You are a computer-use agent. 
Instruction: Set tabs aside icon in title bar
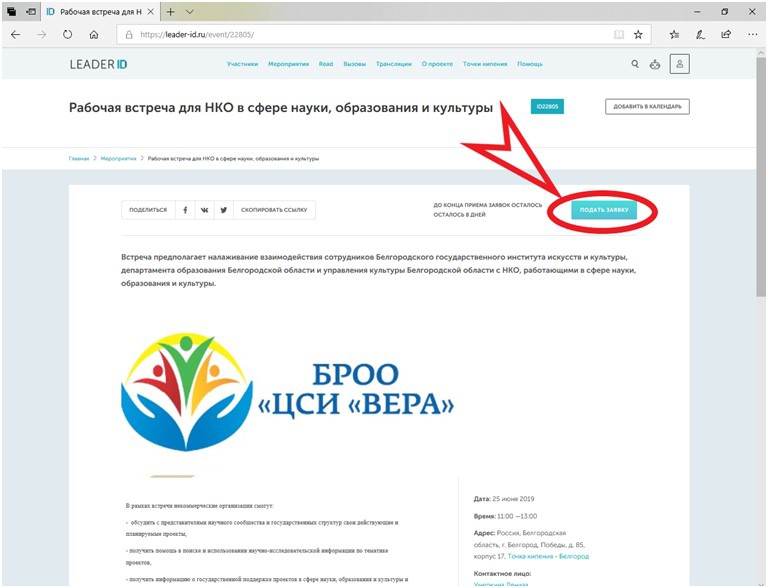(x=31, y=12)
